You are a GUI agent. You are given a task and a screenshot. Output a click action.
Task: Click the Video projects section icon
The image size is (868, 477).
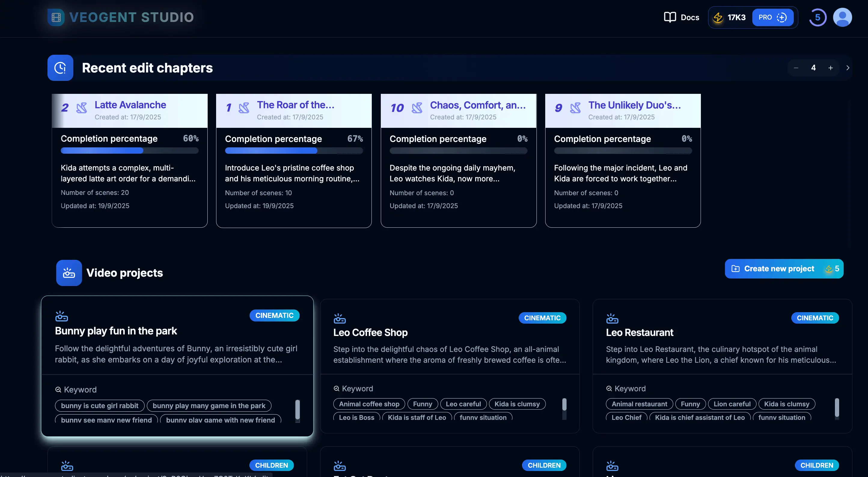click(x=69, y=273)
